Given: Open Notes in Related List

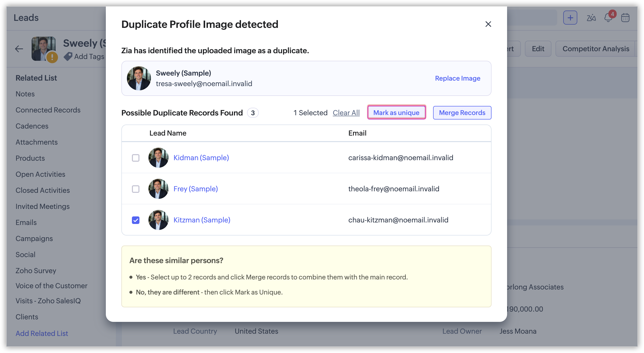Looking at the screenshot, I should 25,94.
